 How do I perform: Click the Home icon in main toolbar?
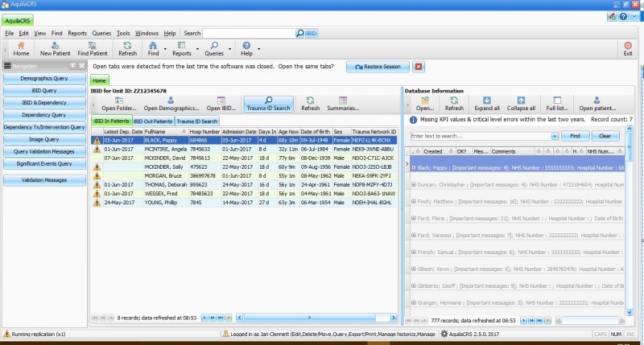click(21, 48)
